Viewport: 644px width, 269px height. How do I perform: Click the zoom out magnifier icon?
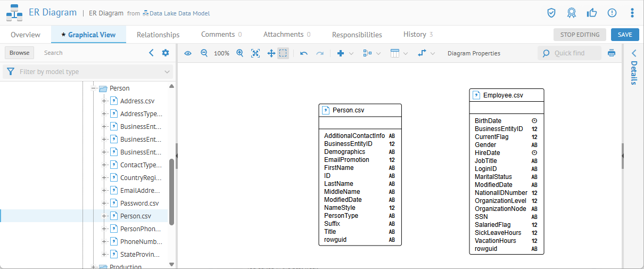204,53
